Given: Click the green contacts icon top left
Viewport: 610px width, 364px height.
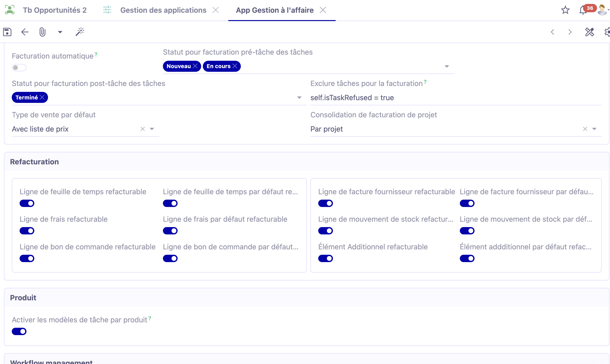Looking at the screenshot, I should click(10, 10).
